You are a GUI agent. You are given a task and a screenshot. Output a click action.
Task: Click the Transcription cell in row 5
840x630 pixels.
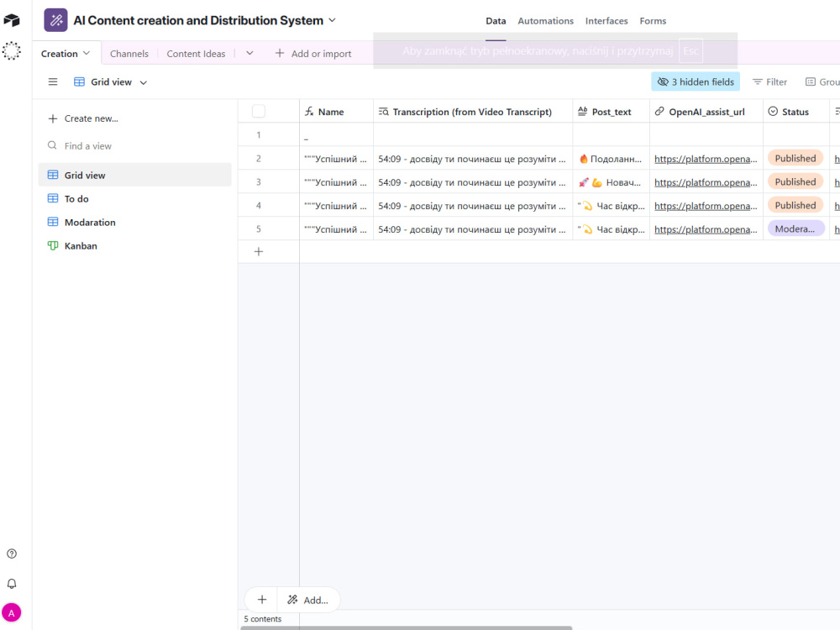473,229
